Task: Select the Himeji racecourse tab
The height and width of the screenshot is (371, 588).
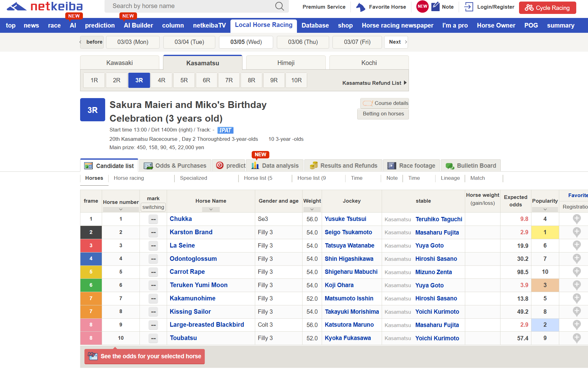Action: tap(285, 63)
